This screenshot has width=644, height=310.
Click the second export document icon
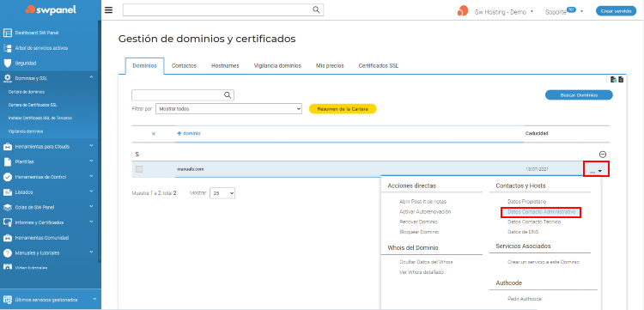(x=621, y=79)
